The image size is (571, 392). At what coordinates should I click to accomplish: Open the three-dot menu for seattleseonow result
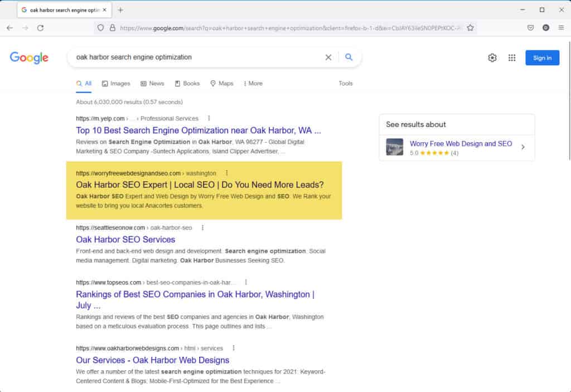(202, 228)
